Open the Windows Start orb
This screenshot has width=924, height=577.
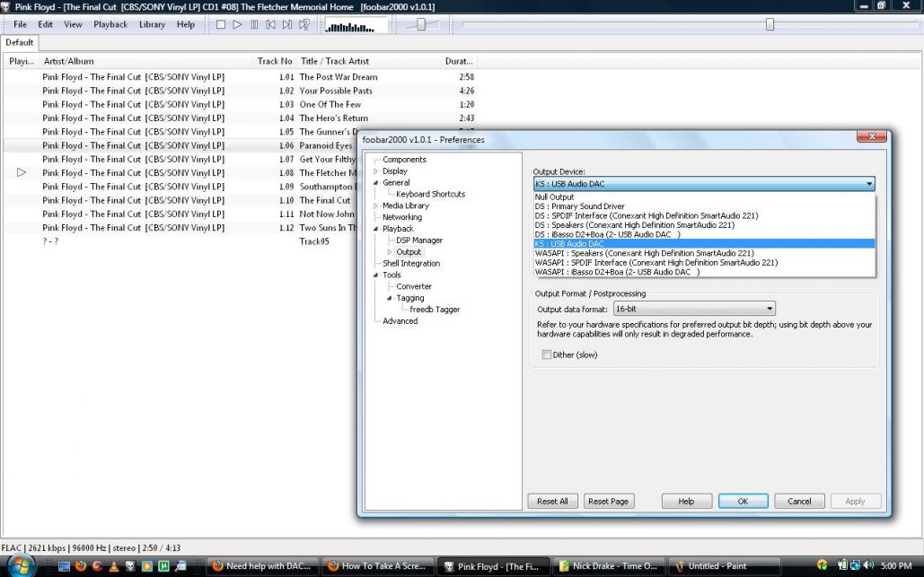pyautogui.click(x=20, y=565)
